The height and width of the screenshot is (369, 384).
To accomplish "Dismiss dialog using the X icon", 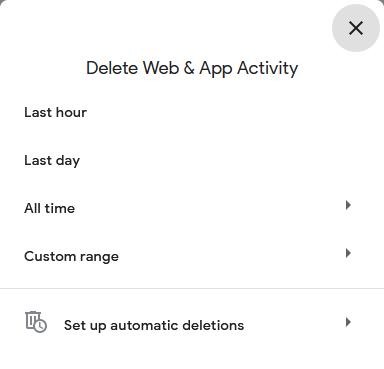I will (x=356, y=28).
